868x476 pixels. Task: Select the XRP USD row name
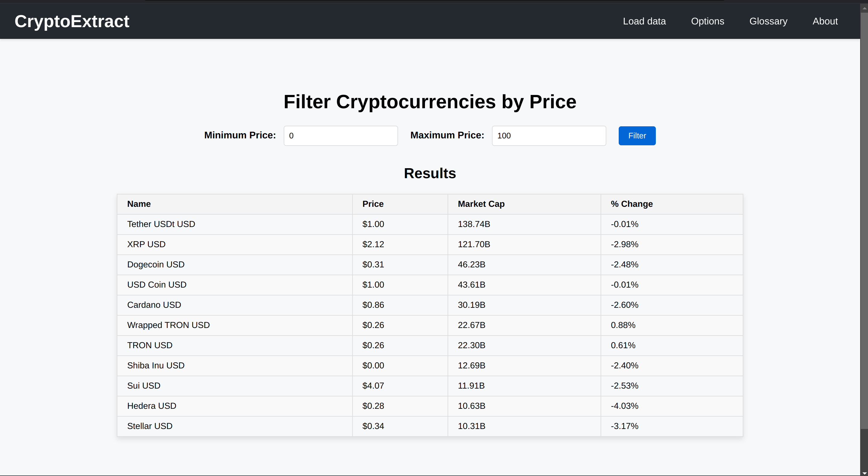(146, 244)
